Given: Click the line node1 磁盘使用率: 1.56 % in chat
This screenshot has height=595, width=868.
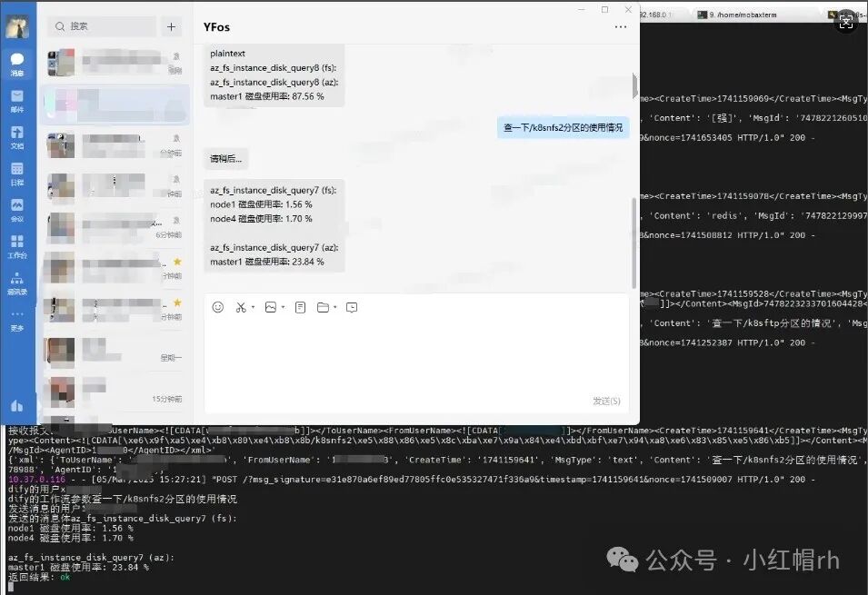Looking at the screenshot, I should pyautogui.click(x=261, y=204).
